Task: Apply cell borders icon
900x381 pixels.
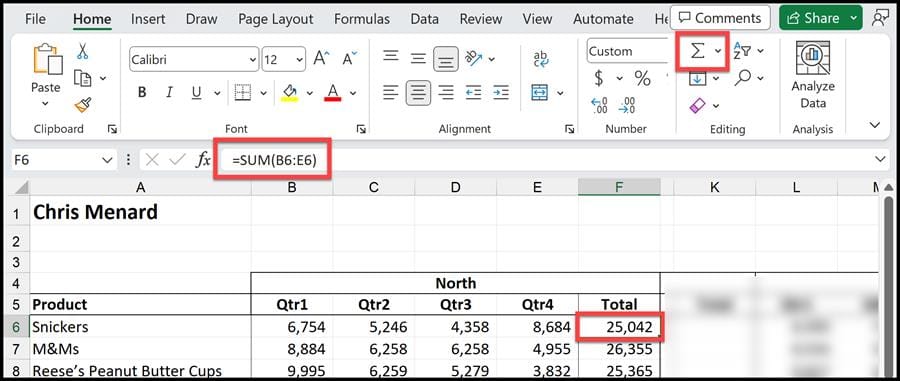Action: pos(243,92)
